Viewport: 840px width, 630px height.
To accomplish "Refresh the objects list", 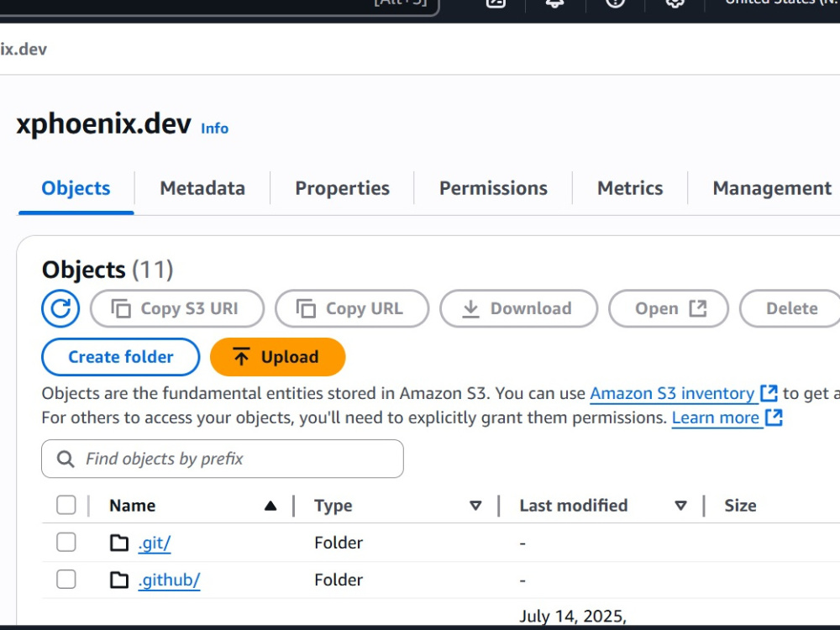I will pos(60,308).
